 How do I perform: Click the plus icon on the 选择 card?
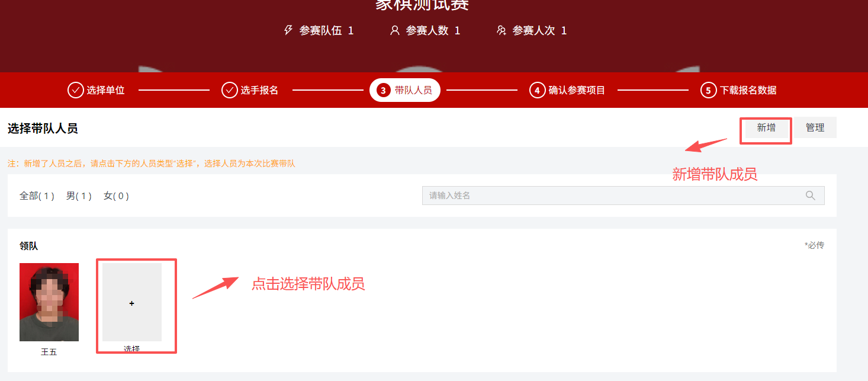(x=131, y=303)
